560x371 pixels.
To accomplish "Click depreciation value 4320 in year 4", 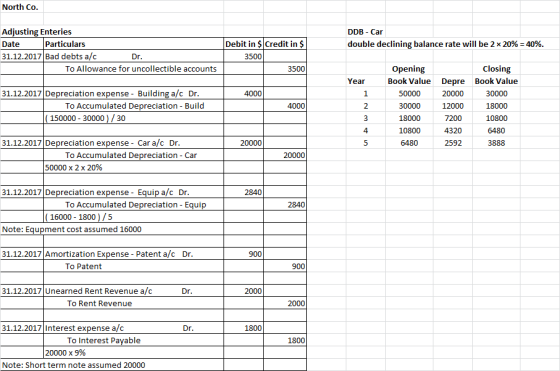I will pyautogui.click(x=453, y=130).
